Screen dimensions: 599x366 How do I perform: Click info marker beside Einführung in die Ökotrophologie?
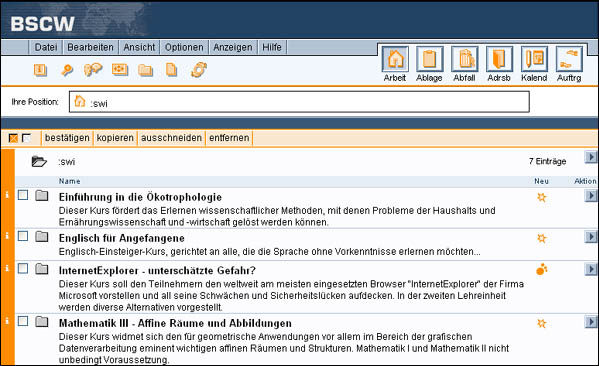point(7,195)
